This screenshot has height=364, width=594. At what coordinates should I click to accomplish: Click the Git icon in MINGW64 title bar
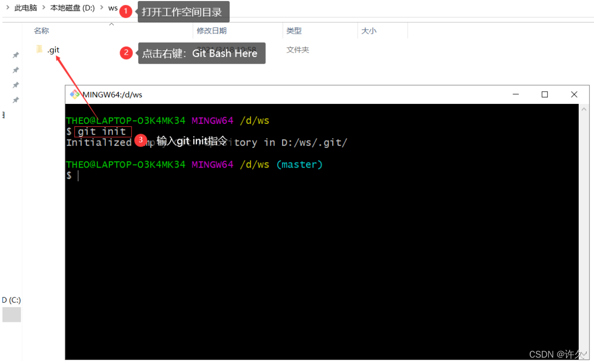(x=75, y=95)
